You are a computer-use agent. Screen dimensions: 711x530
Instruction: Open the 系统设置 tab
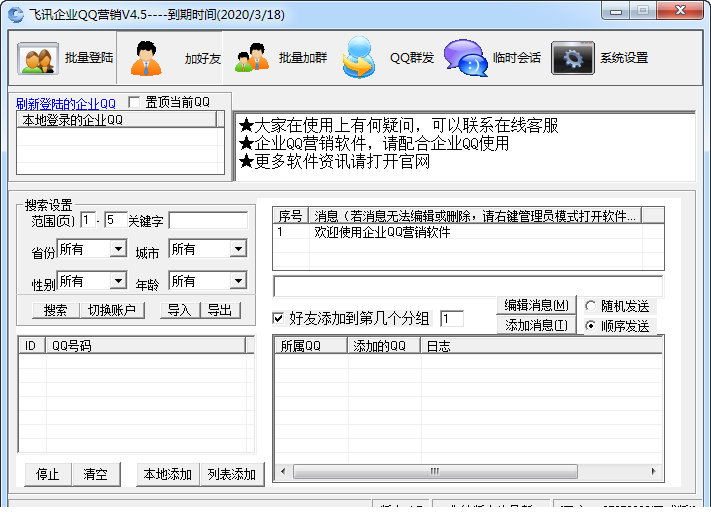pos(624,58)
